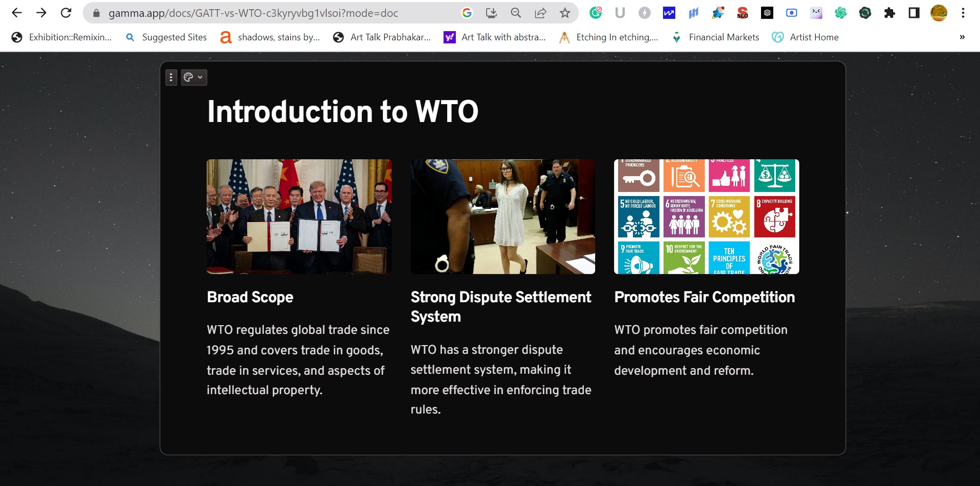Click the Fair Trade principles image
Screen dimensions: 980x486
706,216
